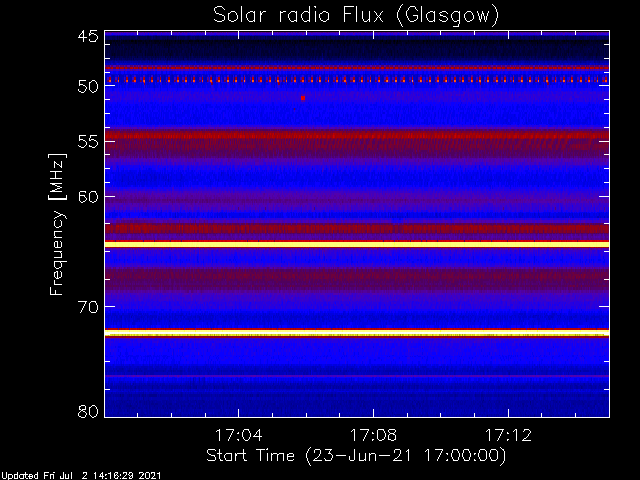Image resolution: width=640 pixels, height=480 pixels.
Task: Click the '17:12' time tick label
Action: click(x=509, y=436)
